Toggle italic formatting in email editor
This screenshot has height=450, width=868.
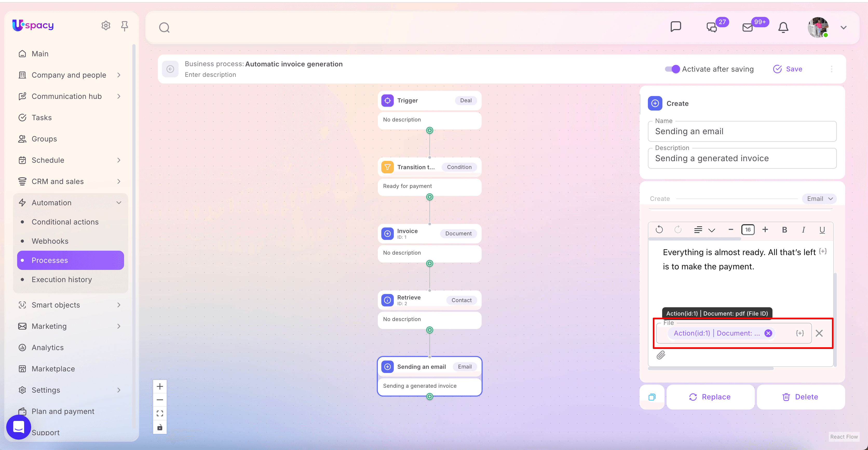pos(803,230)
